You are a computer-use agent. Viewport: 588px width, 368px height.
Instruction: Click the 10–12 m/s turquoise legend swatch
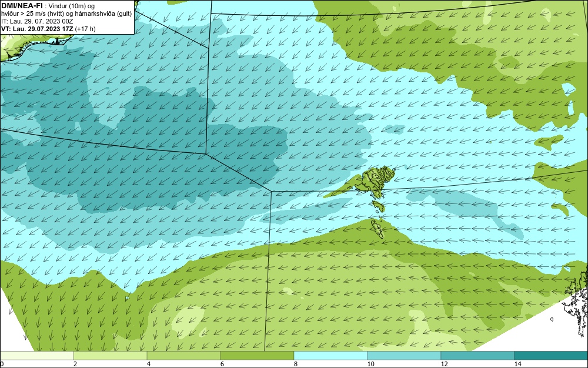click(x=405, y=356)
